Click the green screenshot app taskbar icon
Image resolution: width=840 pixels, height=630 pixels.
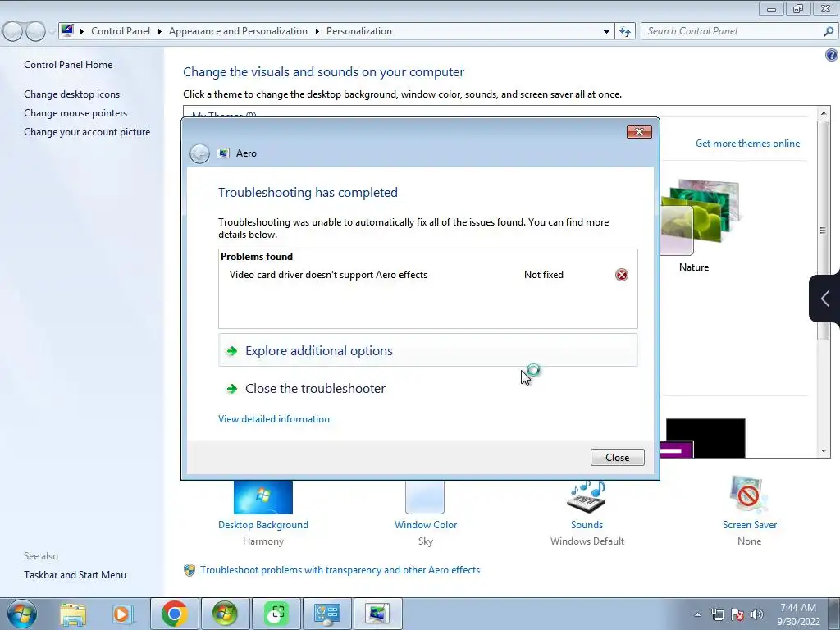pos(276,614)
